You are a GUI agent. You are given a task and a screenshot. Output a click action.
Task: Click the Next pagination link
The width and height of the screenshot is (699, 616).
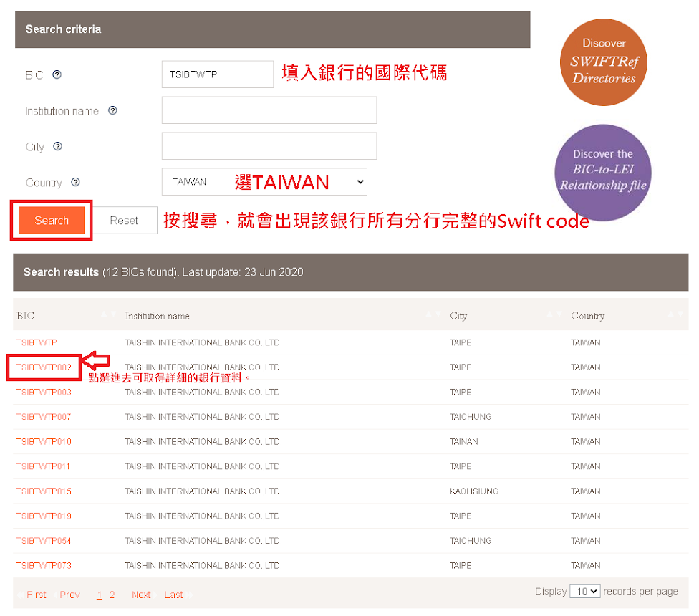141,595
